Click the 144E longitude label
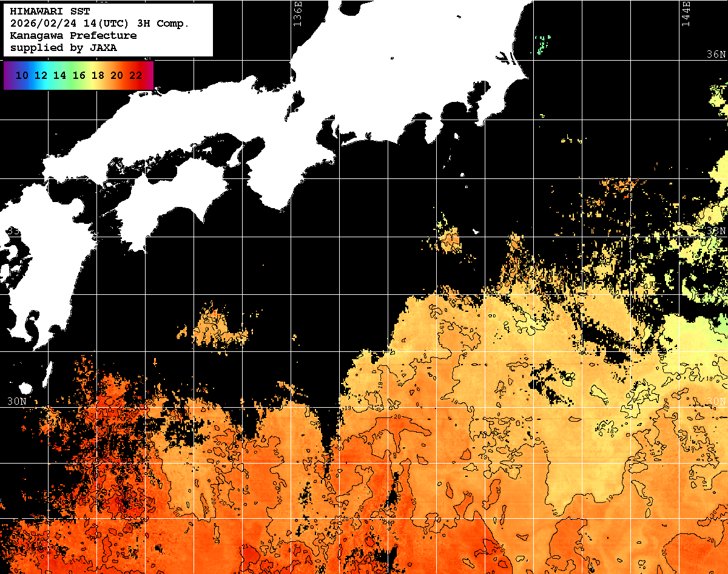Image resolution: width=728 pixels, height=574 pixels. [686, 13]
